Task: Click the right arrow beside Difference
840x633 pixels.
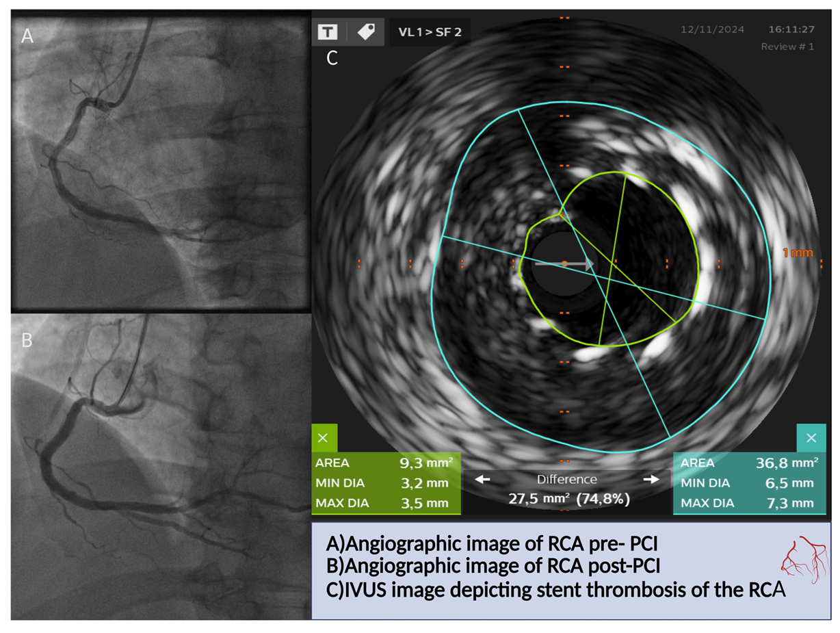Action: pyautogui.click(x=651, y=480)
